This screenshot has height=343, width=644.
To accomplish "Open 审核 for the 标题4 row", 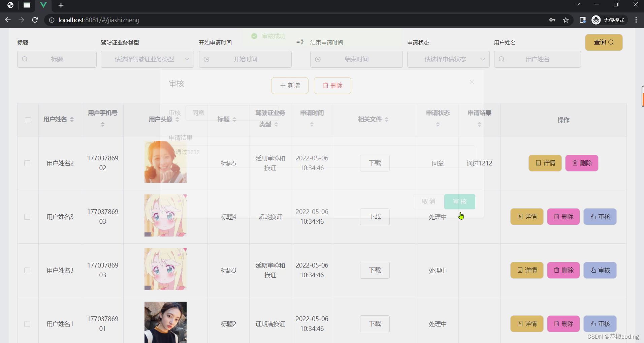I will 600,217.
